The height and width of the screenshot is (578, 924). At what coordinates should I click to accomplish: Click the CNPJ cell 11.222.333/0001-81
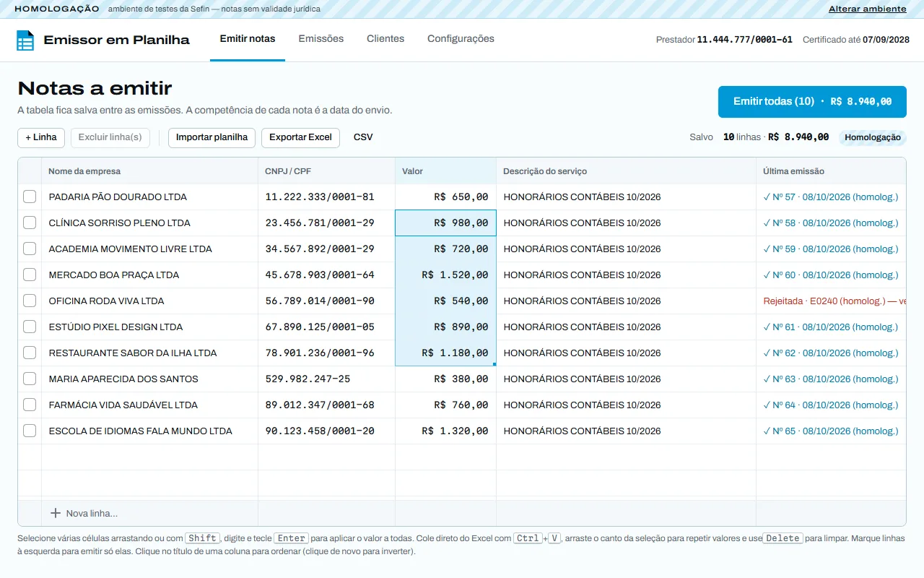(x=326, y=197)
